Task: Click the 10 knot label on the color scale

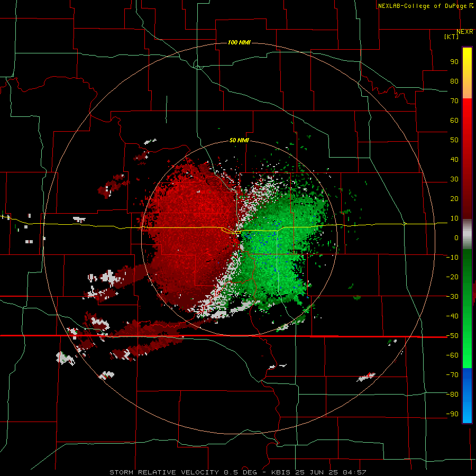Action: pos(454,218)
